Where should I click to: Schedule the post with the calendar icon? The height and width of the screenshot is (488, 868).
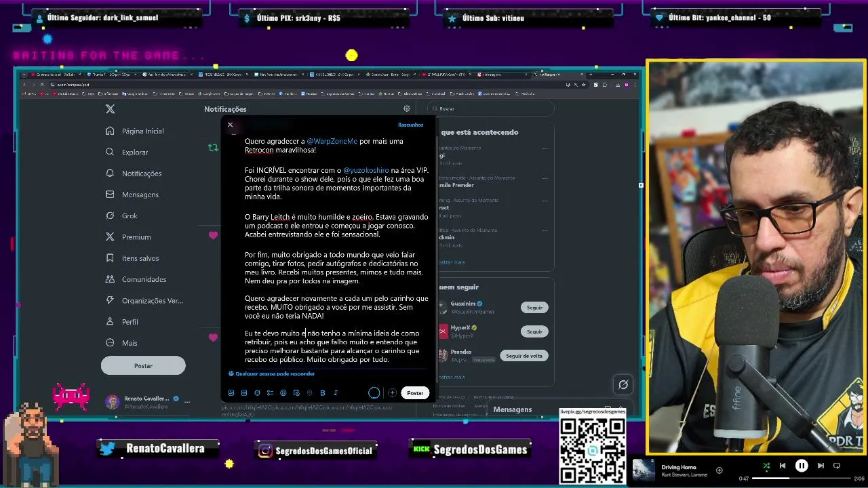[296, 393]
